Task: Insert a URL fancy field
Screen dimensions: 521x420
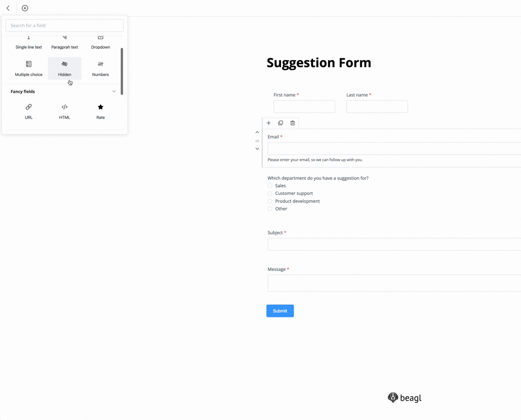Action: click(29, 111)
